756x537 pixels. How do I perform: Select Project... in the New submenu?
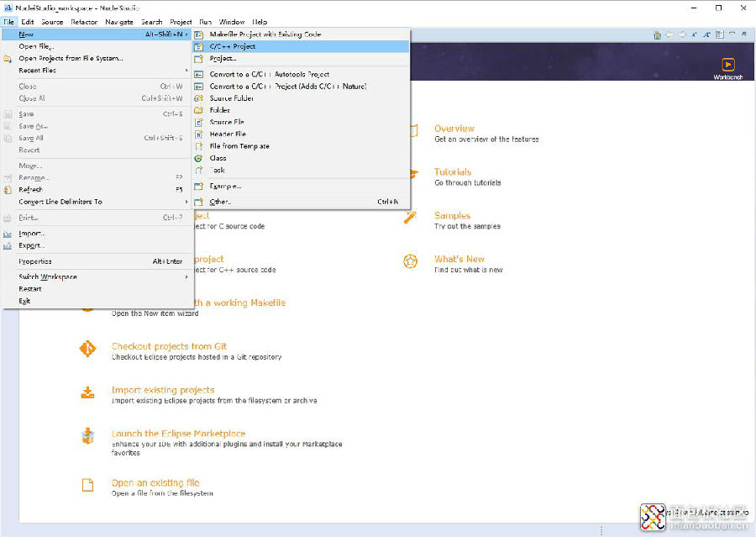302,59
